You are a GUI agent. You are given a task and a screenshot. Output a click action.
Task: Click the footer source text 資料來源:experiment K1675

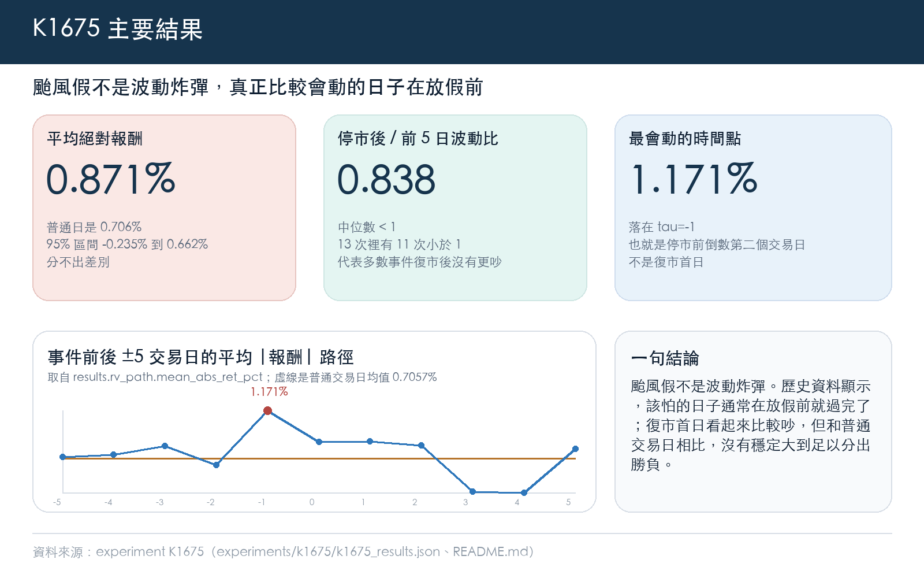pos(283,551)
